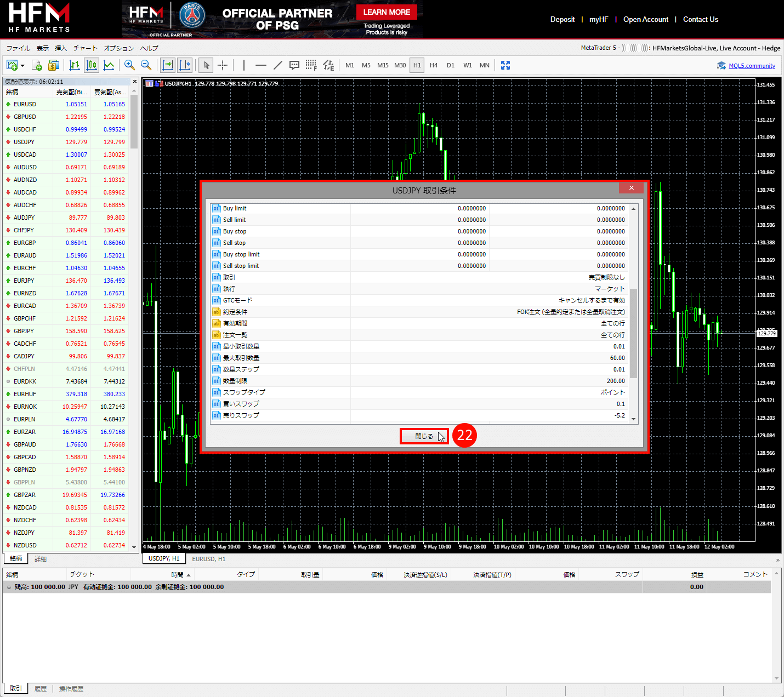The image size is (784, 697).
Task: Toggle chart auto scroll to end
Action: click(x=168, y=65)
